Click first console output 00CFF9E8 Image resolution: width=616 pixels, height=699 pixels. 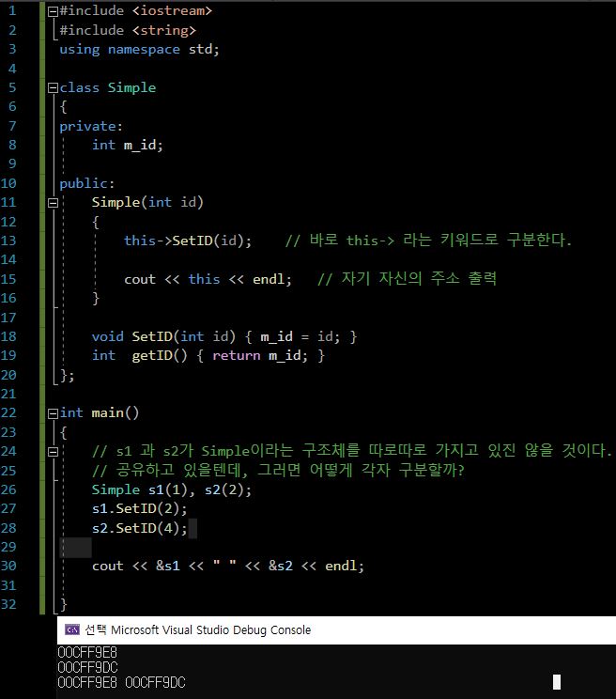[87, 653]
